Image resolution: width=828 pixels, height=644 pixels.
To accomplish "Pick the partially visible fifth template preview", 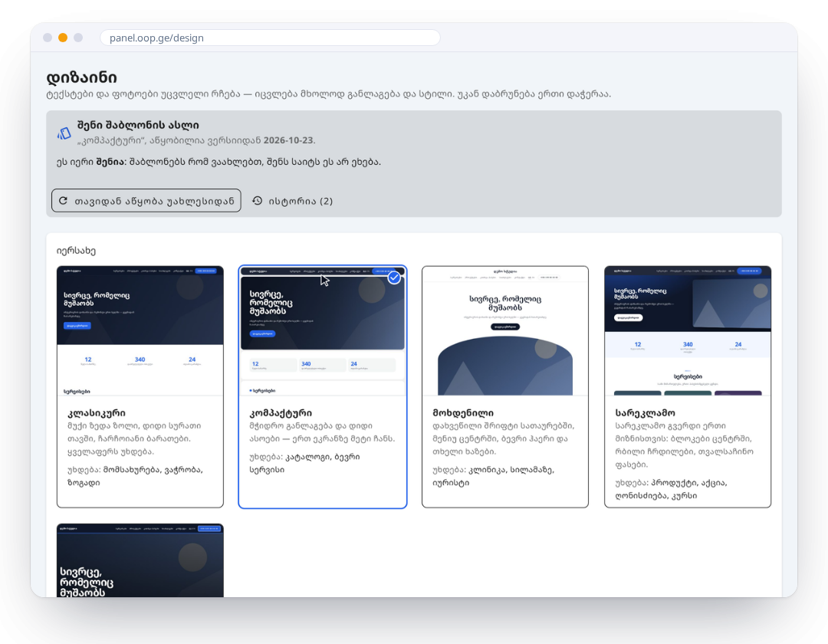I will tap(140, 560).
